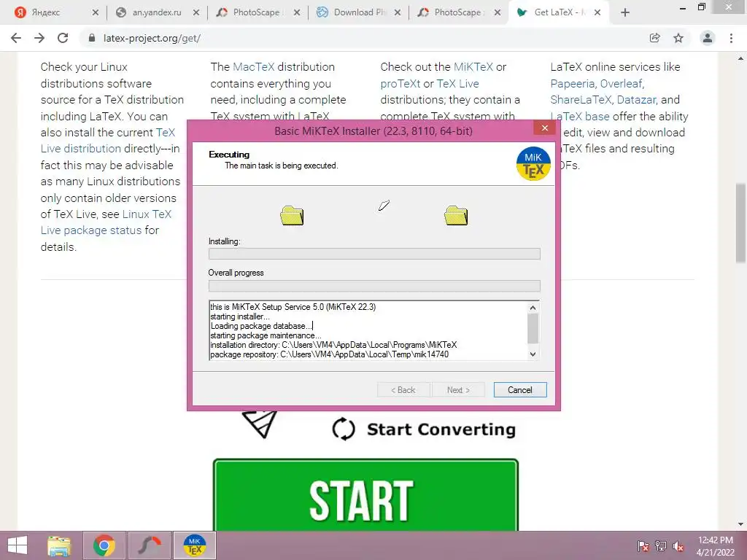Open the Chrome three-dot menu
Screen dimensions: 747x560
click(x=731, y=38)
